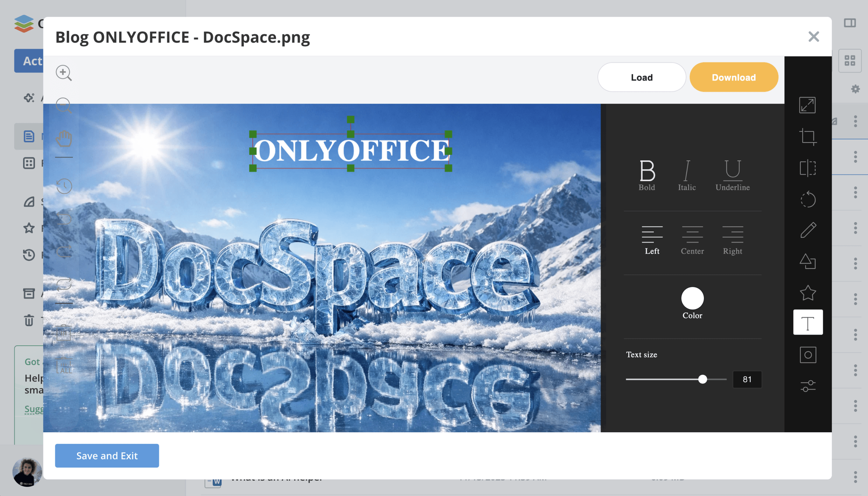Select the Crop tool icon
The image size is (868, 496).
click(x=808, y=137)
